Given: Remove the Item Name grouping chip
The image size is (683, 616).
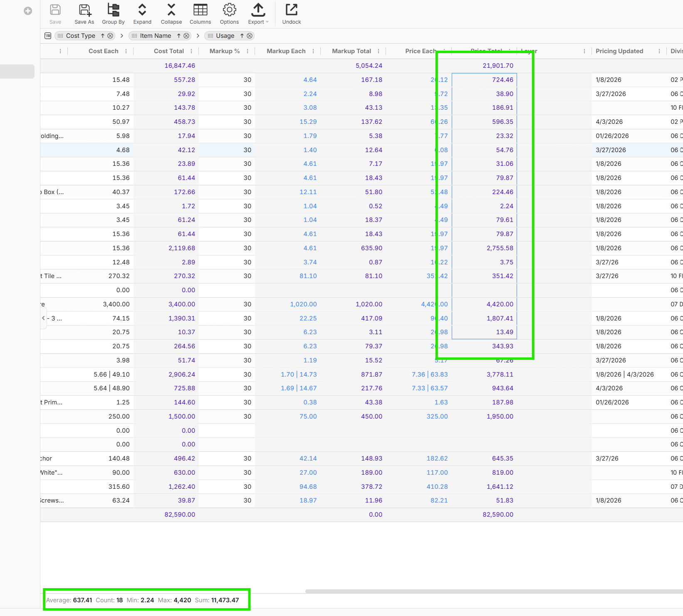Looking at the screenshot, I should pyautogui.click(x=186, y=36).
